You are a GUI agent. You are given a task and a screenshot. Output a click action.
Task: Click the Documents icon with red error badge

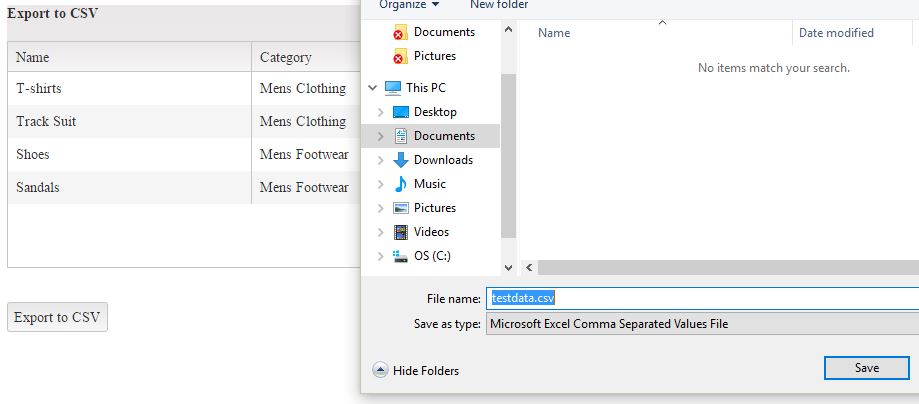coord(400,32)
